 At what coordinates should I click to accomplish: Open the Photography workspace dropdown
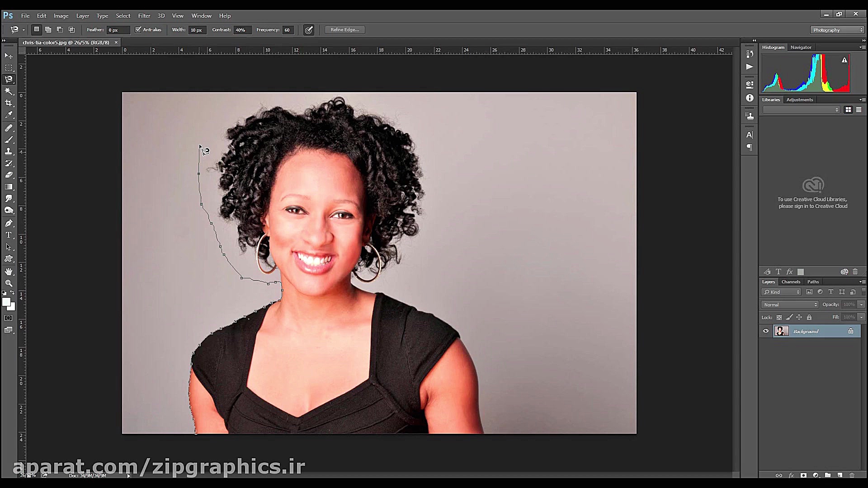coord(838,30)
